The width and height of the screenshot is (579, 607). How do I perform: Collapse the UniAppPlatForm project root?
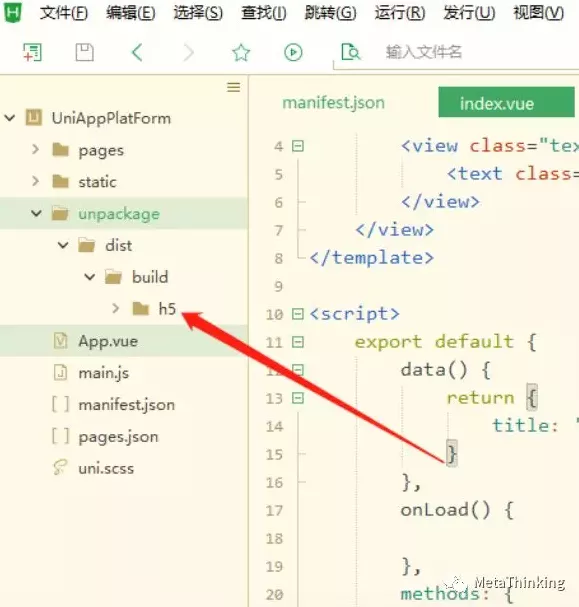[10, 117]
